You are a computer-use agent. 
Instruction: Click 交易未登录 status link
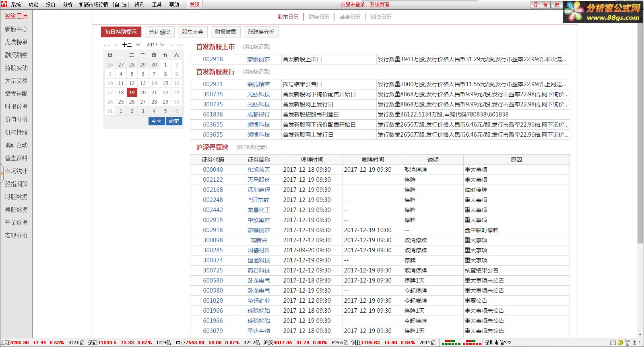pyautogui.click(x=353, y=4)
